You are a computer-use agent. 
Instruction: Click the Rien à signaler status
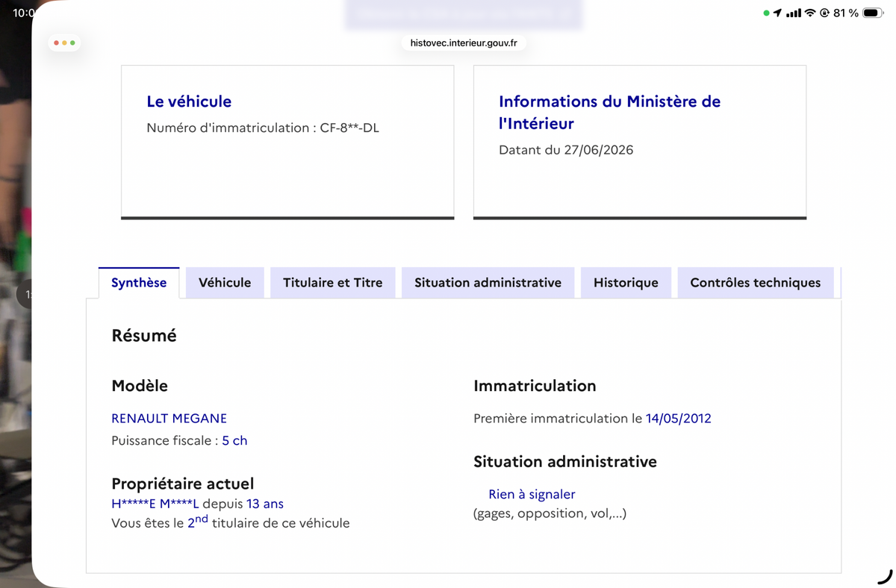[532, 494]
